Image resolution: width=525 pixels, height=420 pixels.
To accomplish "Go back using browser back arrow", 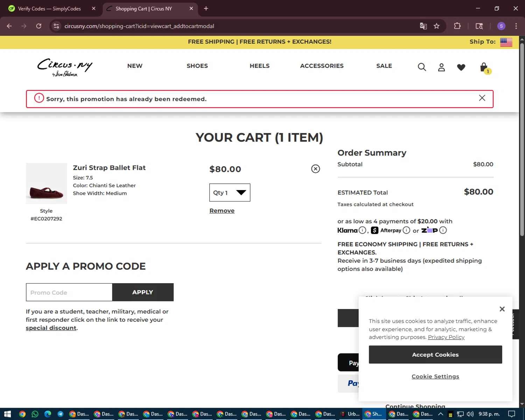I will (9, 26).
